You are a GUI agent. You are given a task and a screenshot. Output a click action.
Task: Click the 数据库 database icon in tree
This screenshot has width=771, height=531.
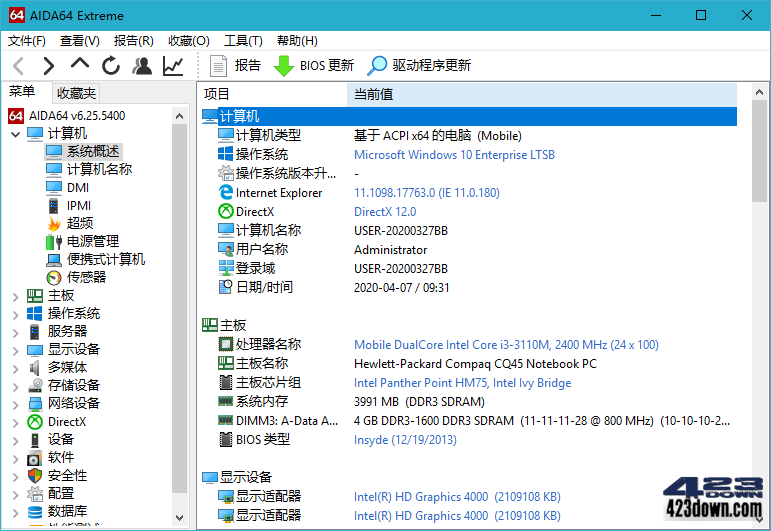35,512
